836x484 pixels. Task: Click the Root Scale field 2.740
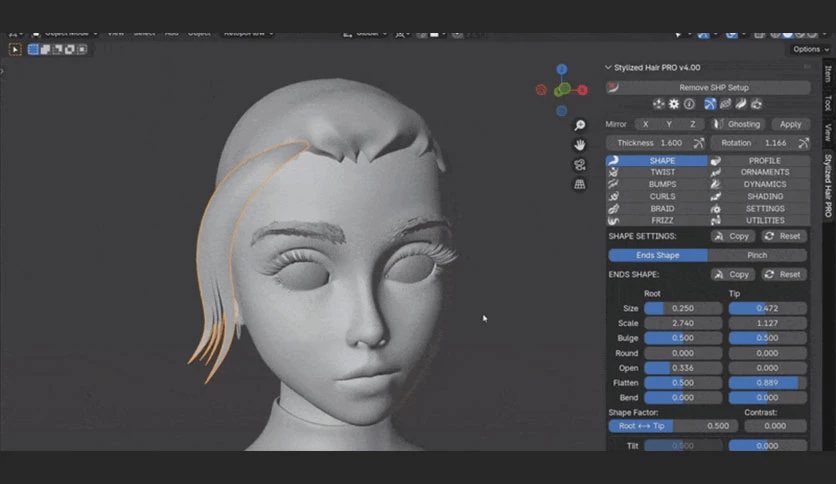pyautogui.click(x=683, y=323)
